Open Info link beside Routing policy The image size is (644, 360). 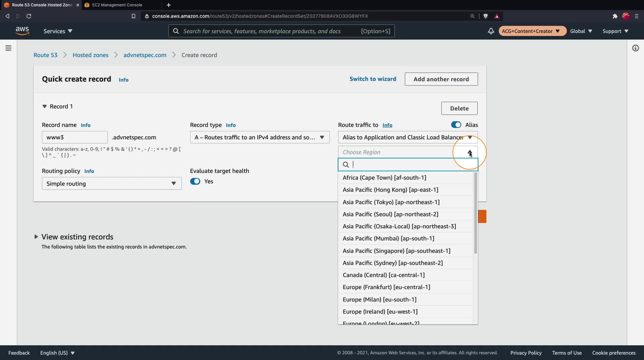click(89, 171)
